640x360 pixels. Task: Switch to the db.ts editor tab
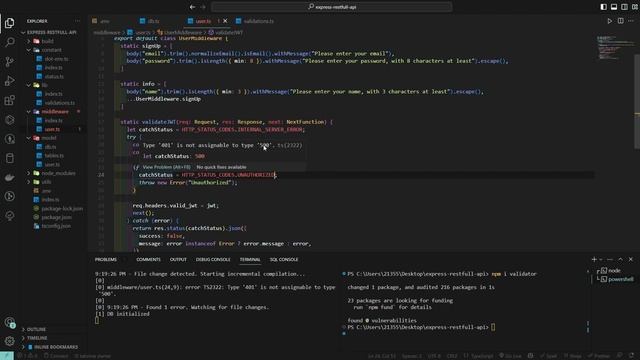(153, 21)
